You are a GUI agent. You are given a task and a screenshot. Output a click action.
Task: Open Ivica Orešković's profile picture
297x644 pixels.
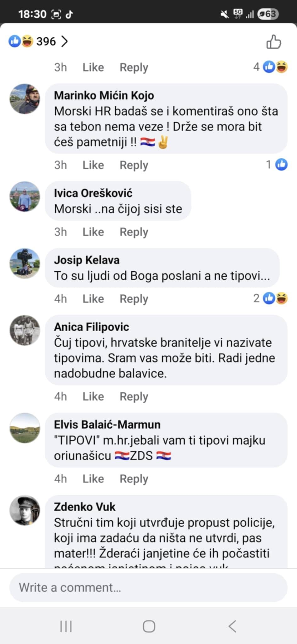coord(25,197)
